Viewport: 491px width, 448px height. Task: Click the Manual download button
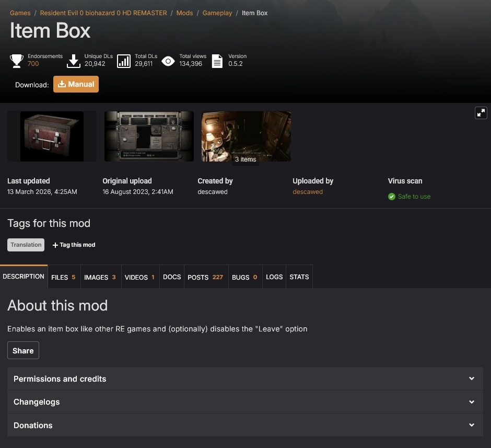(76, 84)
